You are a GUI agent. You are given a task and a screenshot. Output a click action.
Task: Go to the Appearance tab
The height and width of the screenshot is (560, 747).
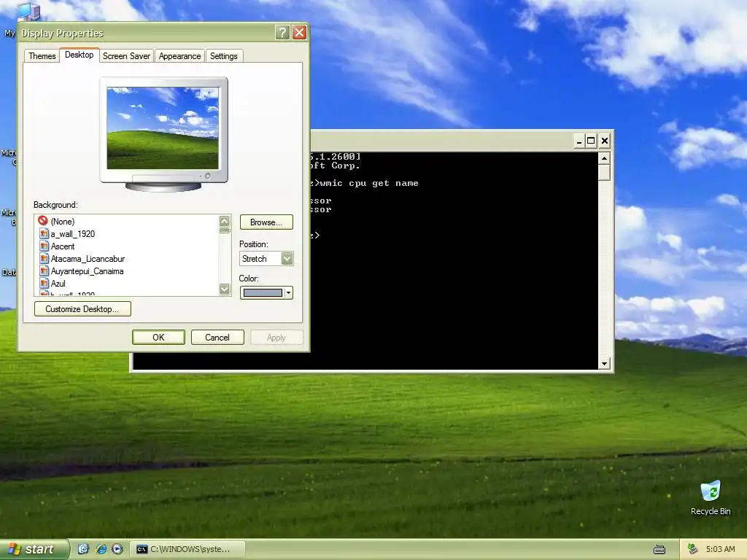tap(179, 55)
